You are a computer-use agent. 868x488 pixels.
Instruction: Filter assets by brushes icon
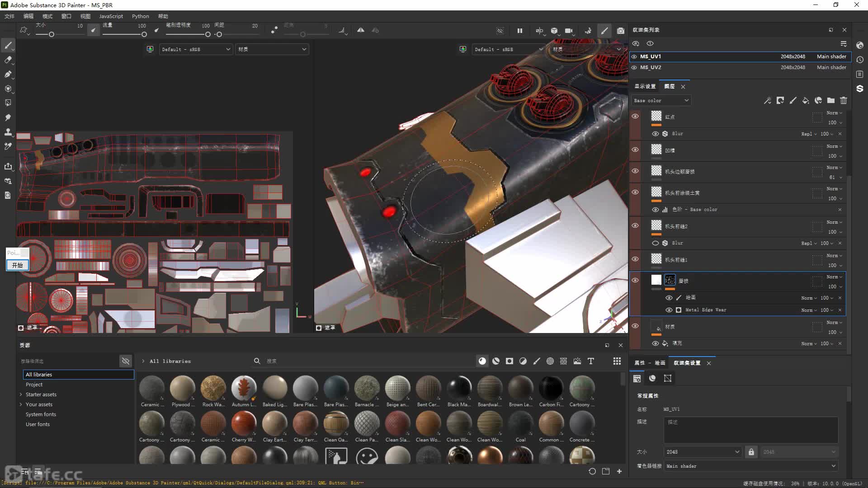pos(537,361)
